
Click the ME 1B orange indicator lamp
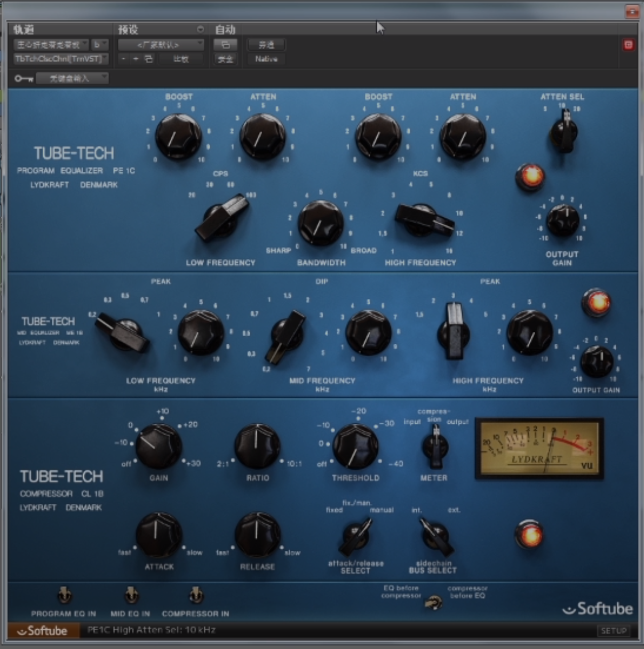[x=596, y=302]
